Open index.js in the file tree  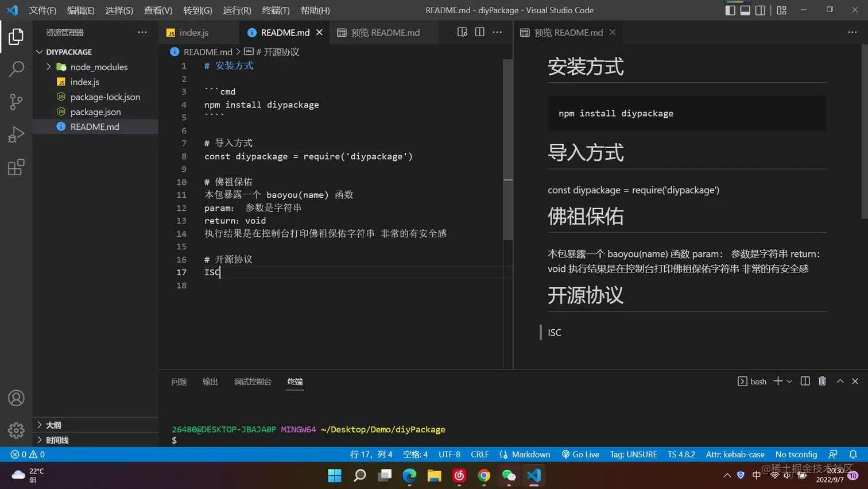pyautogui.click(x=95, y=82)
